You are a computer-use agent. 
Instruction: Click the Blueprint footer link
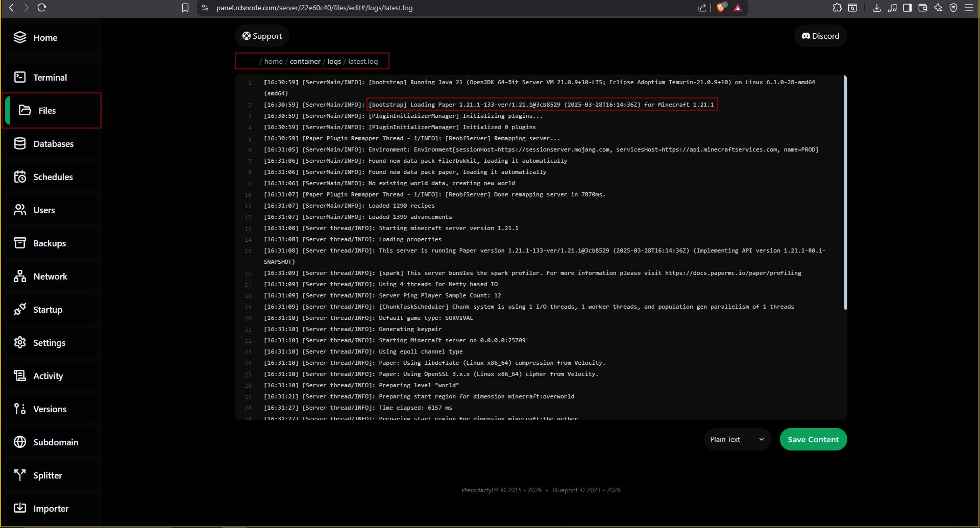565,490
